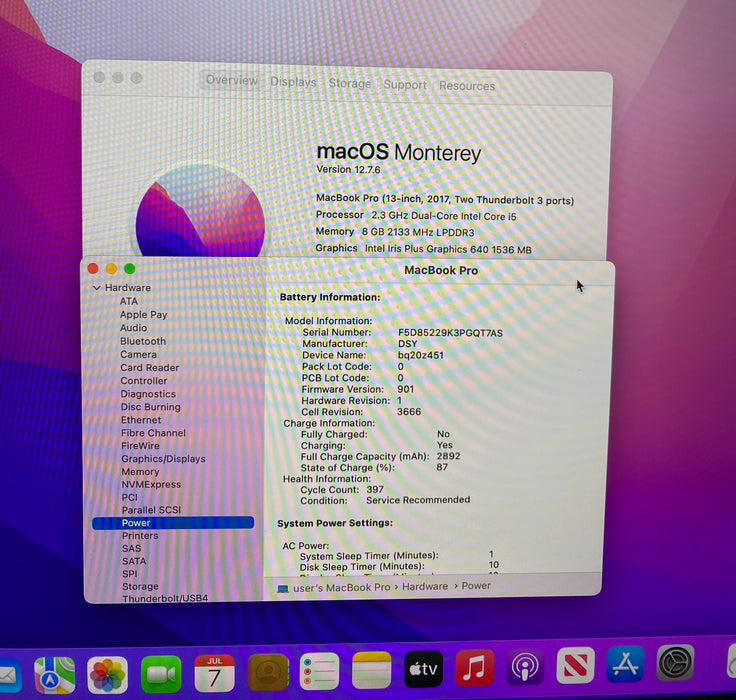Click the battery serial number F5D85229K3PGQT7AS
Screen dimensions: 736x700
point(450,333)
